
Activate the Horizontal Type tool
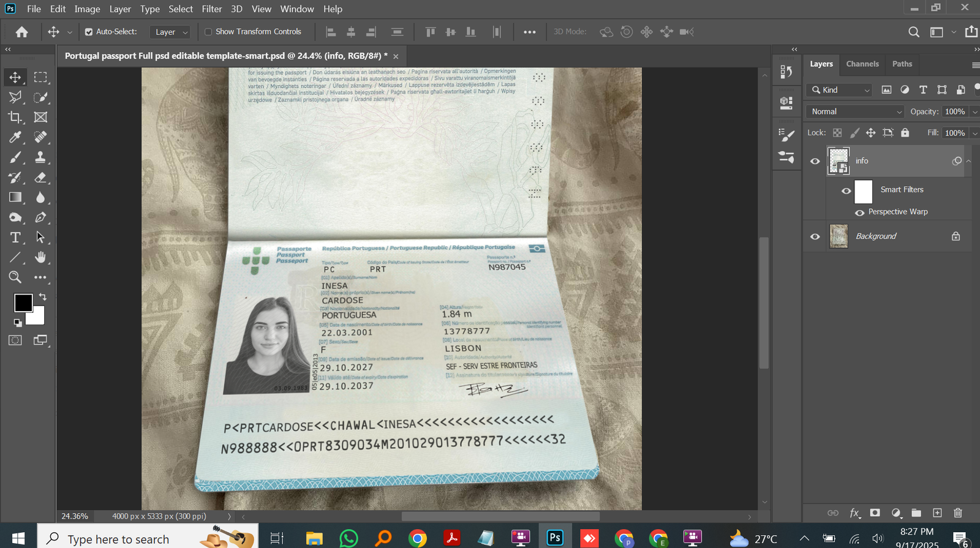(15, 238)
